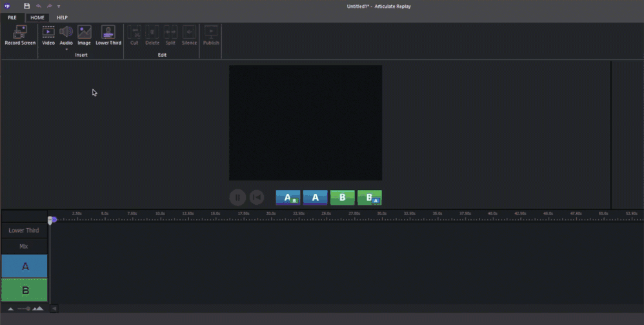
Task: Select the A-only mix mode button
Action: tap(316, 198)
